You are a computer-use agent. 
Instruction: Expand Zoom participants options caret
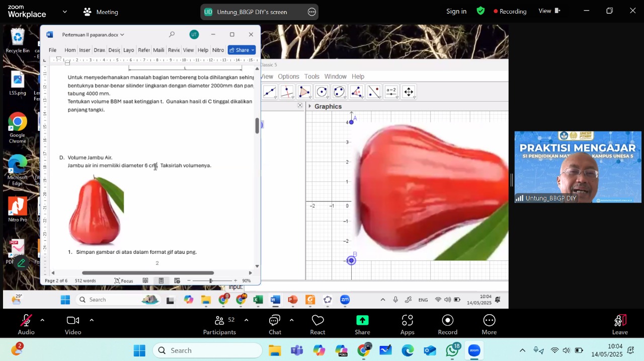(x=246, y=320)
